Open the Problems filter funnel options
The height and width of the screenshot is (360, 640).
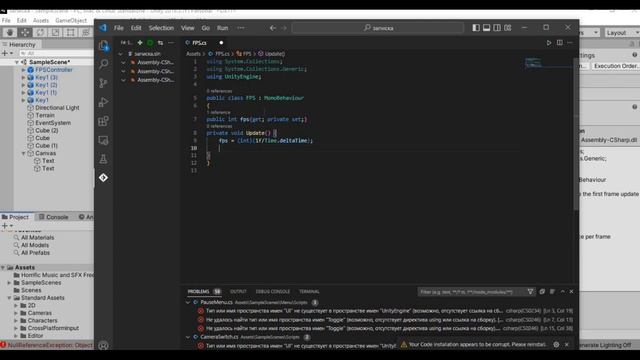(x=530, y=291)
